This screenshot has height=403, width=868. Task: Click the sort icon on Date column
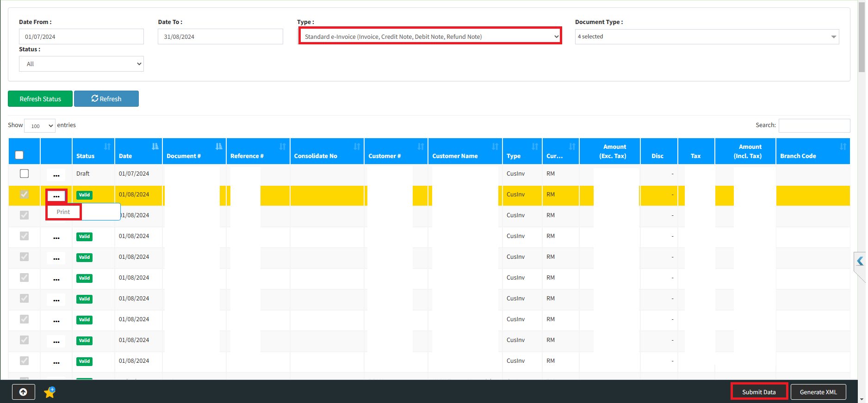pos(155,147)
